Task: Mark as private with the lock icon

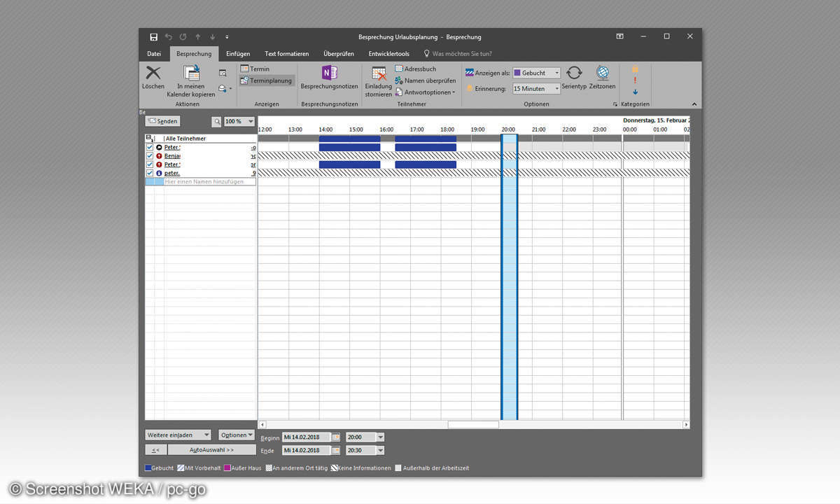Action: pos(635,69)
